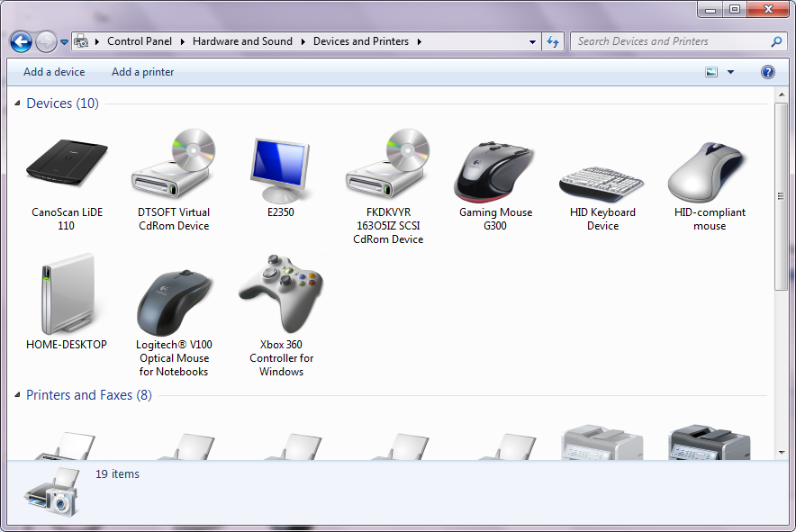Navigate to Hardware and Sound breadcrumb
Viewport: 796px width, 532px height.
pos(242,41)
